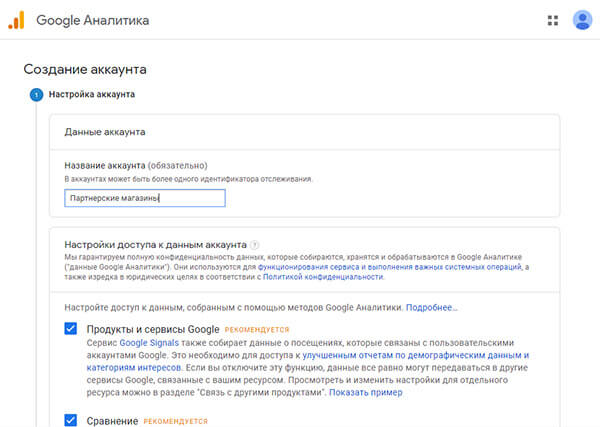Open the Политикой конфиденциальности link
The image size is (600, 427).
point(323,277)
